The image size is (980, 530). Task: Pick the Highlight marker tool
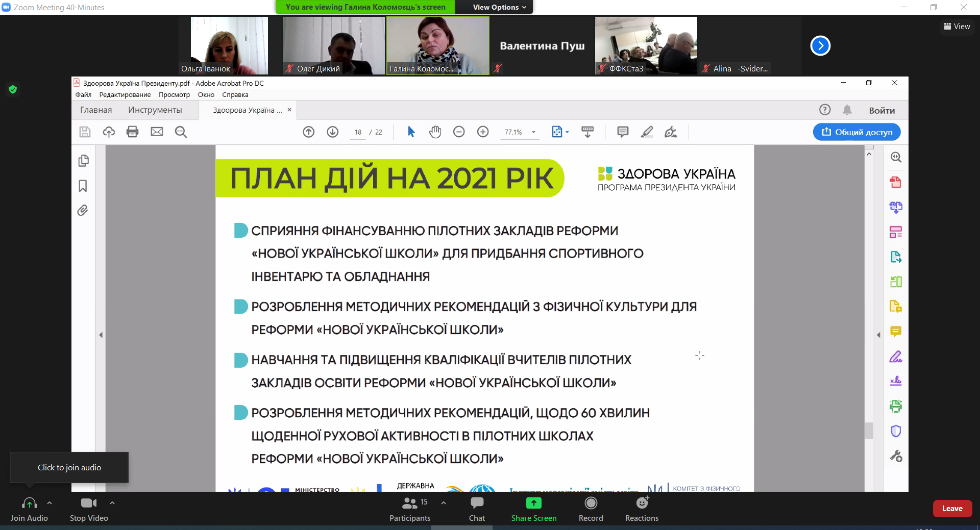[x=647, y=132]
